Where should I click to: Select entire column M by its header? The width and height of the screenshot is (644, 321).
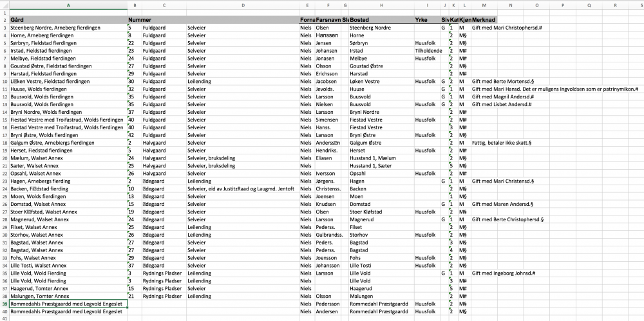483,5
